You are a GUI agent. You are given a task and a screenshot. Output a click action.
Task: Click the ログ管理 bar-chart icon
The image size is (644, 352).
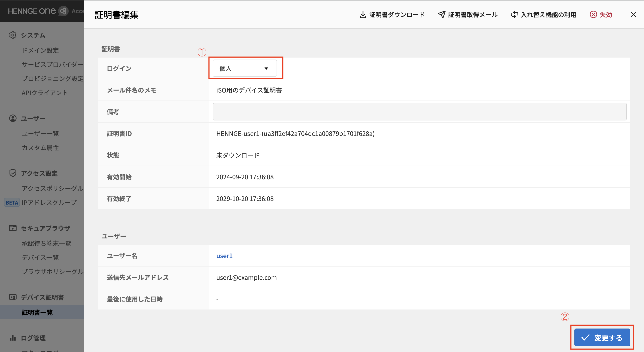pyautogui.click(x=13, y=338)
